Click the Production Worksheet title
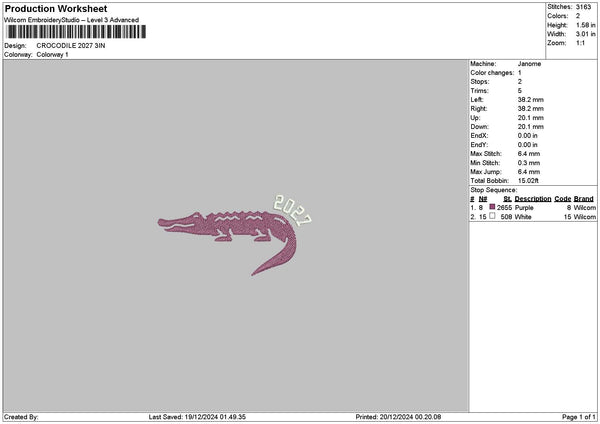 tap(56, 9)
